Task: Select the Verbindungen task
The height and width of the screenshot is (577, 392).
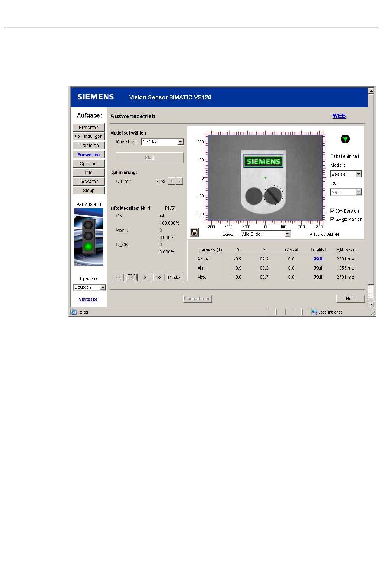Action: pyautogui.click(x=89, y=137)
